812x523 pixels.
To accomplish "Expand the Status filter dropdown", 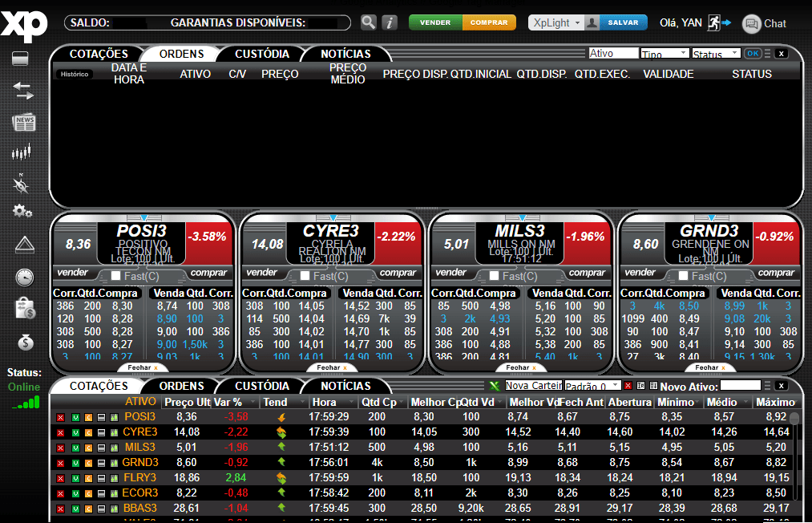I will click(x=716, y=52).
